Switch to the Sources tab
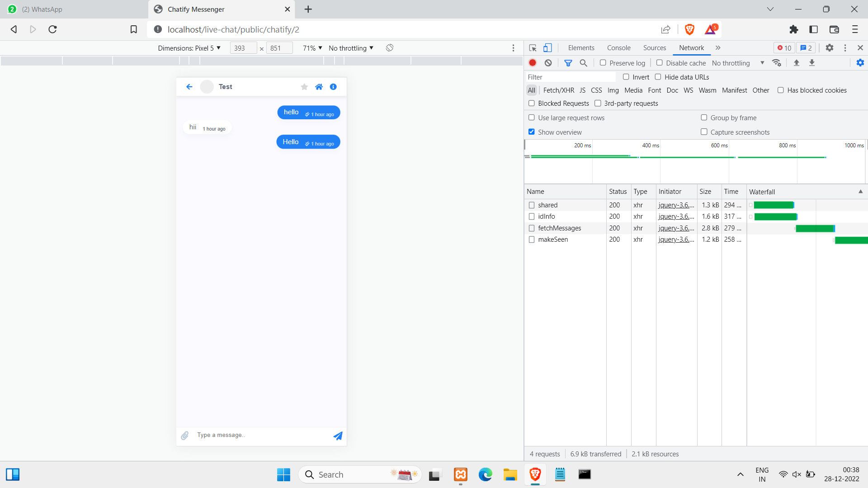Screen dimensions: 868x488 [x=655, y=48]
